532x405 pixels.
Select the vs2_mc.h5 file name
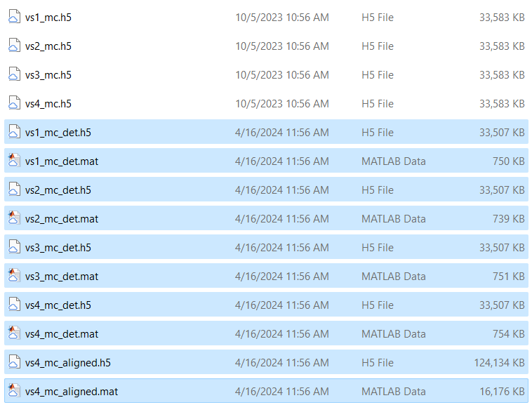pyautogui.click(x=48, y=46)
